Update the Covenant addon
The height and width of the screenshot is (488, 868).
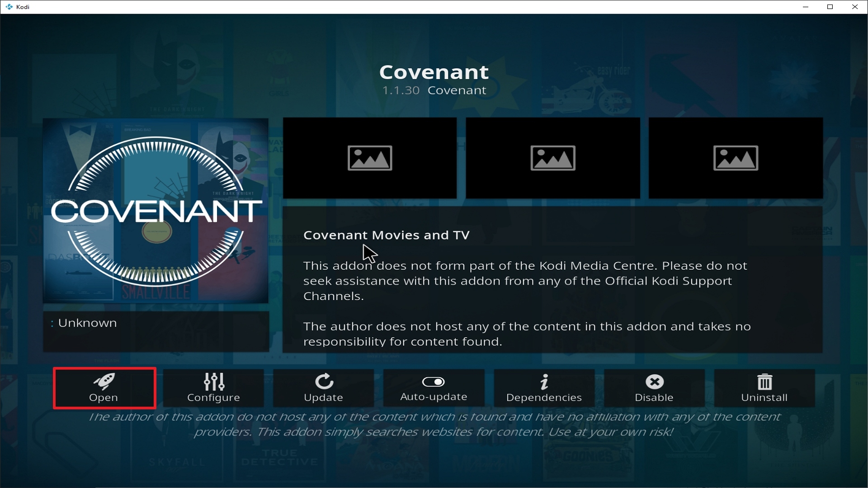tap(324, 388)
